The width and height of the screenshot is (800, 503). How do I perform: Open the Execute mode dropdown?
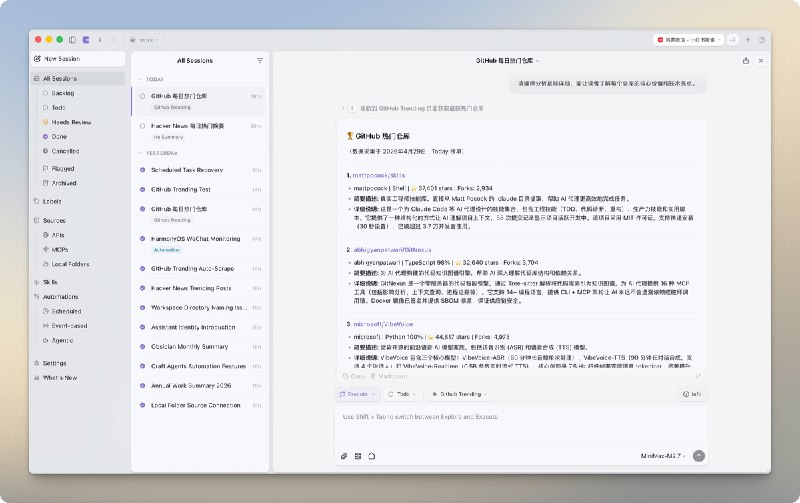point(357,394)
